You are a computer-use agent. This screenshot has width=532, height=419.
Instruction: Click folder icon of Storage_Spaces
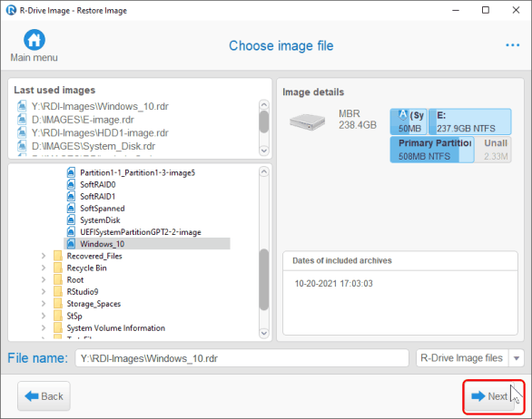pyautogui.click(x=58, y=304)
